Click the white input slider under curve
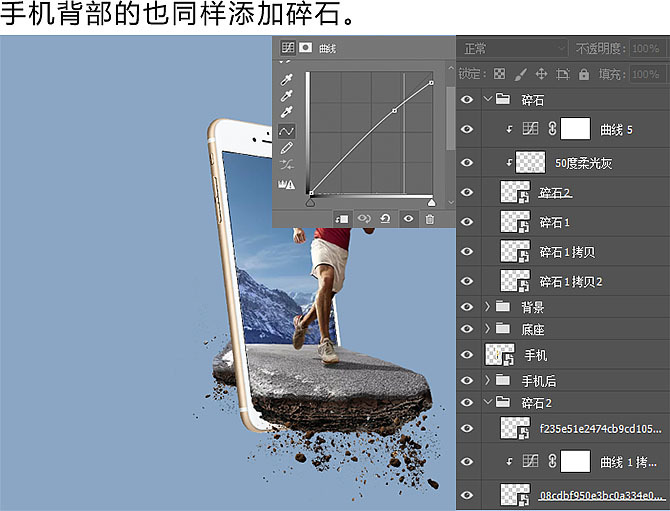Screen dimensions: 670x511 click(431, 202)
